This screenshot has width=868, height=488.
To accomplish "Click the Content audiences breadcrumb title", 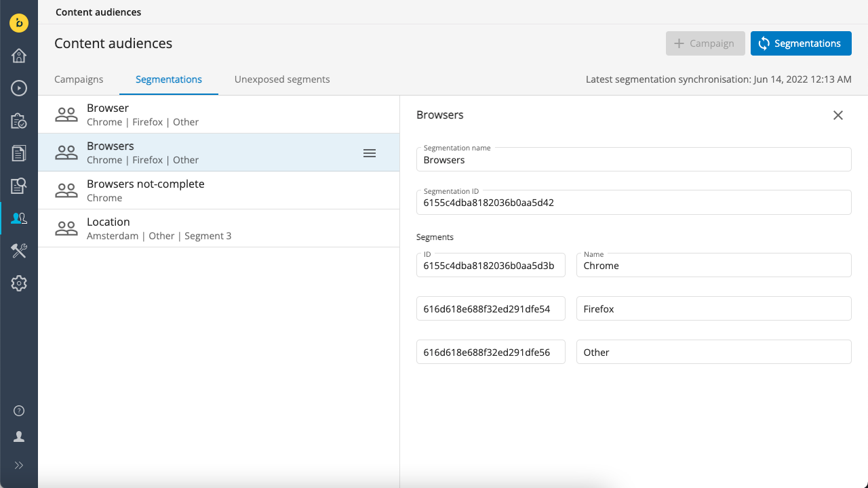I will pyautogui.click(x=98, y=12).
